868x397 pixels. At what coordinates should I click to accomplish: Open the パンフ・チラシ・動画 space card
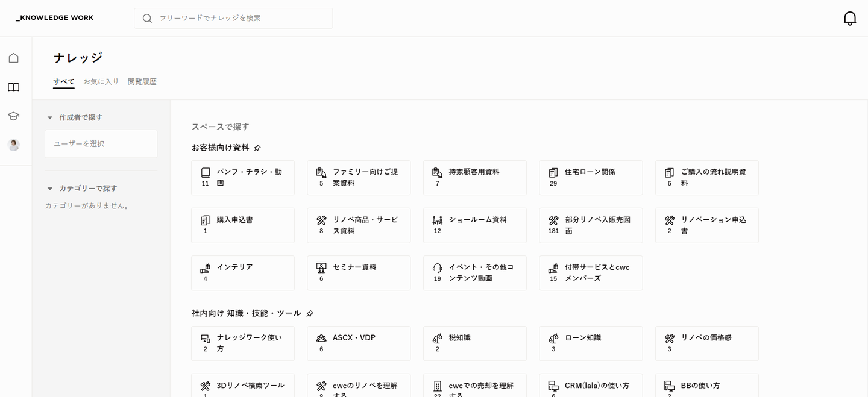(x=243, y=178)
